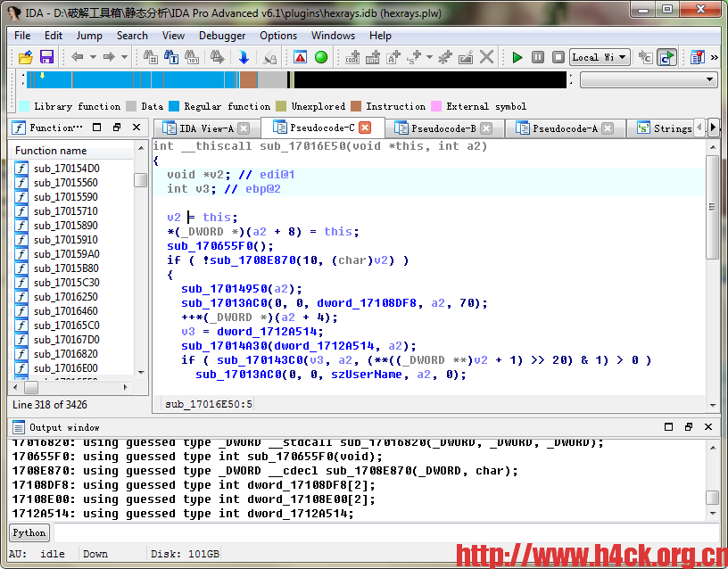Click the red warning triangle problems icon
728x569 pixels.
coord(301,57)
